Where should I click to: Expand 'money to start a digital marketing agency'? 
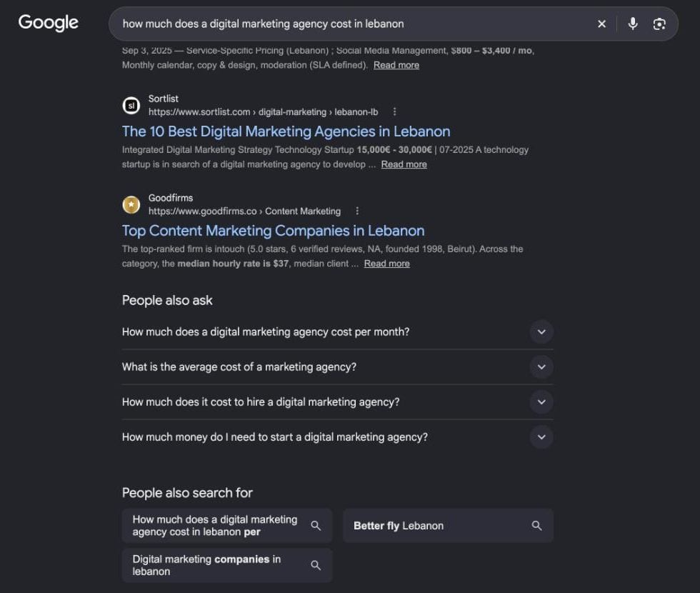tap(337, 437)
